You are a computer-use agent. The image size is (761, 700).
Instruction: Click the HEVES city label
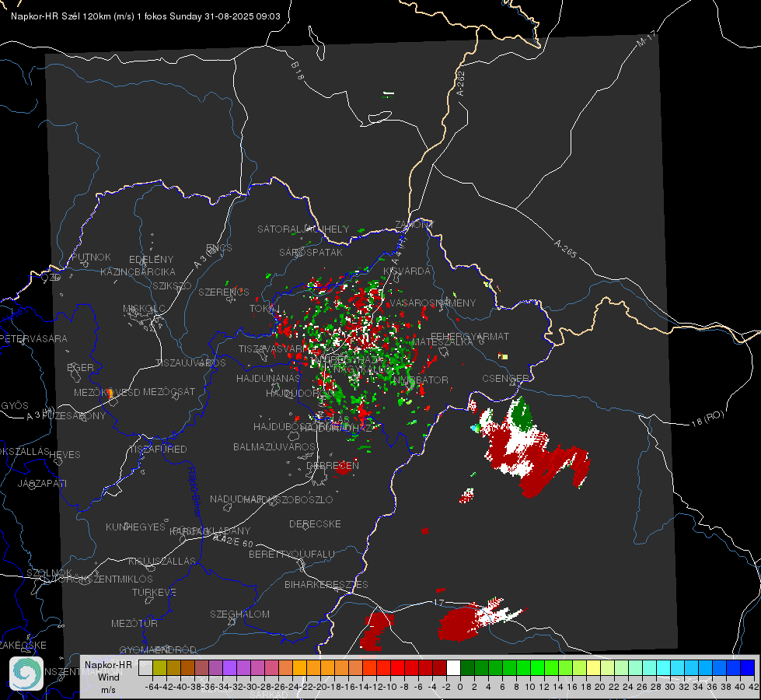[x=65, y=455]
